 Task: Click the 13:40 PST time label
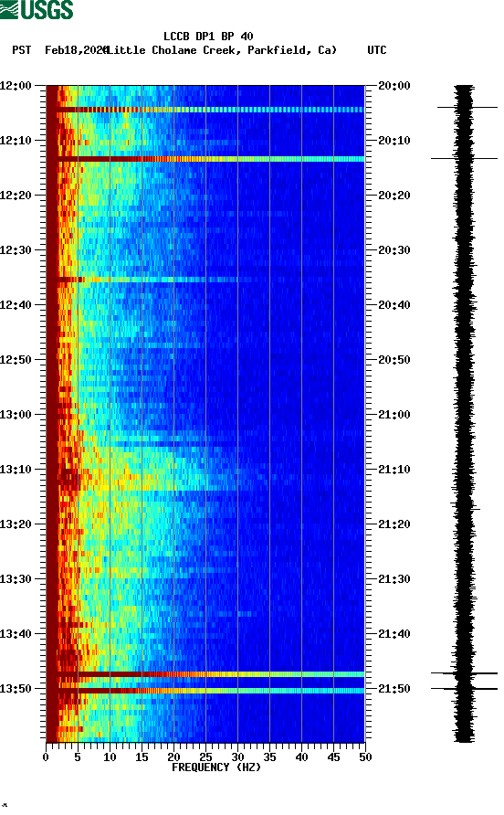(16, 634)
